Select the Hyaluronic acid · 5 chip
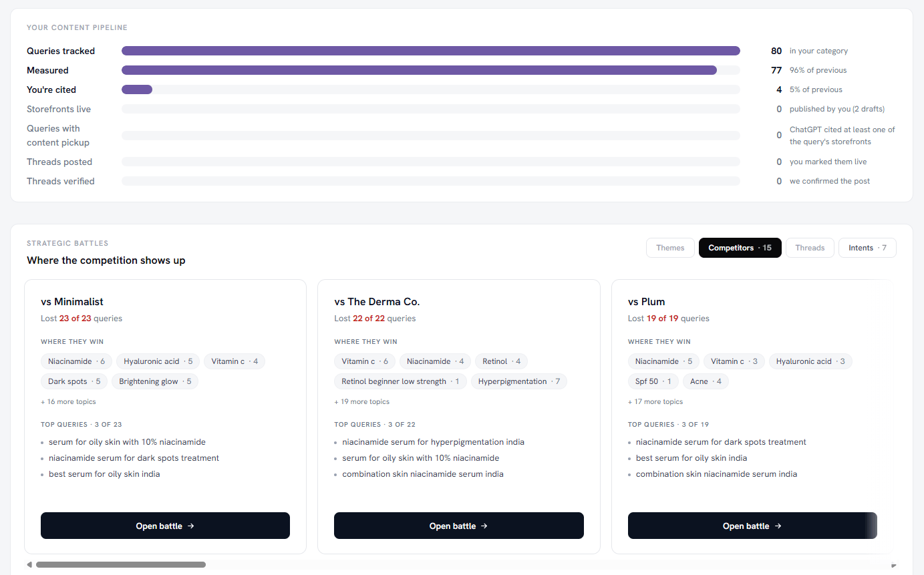Screen dimensions: 924x575 click(x=158, y=361)
